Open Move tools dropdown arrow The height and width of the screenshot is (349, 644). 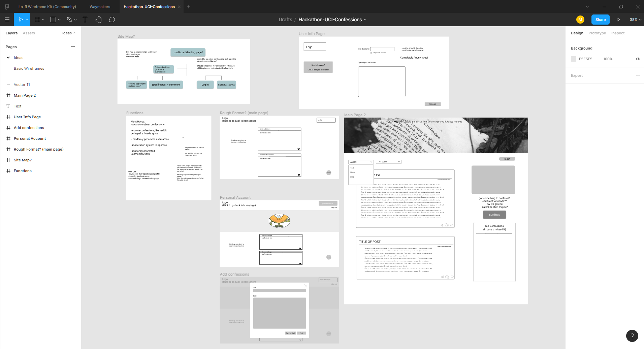click(27, 20)
